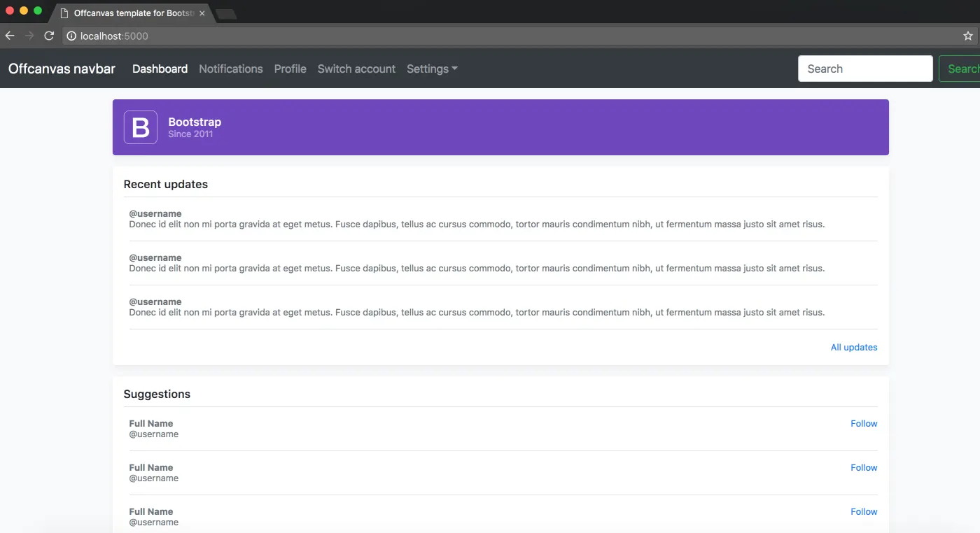Click the green Search button
The width and height of the screenshot is (980, 533).
point(959,69)
